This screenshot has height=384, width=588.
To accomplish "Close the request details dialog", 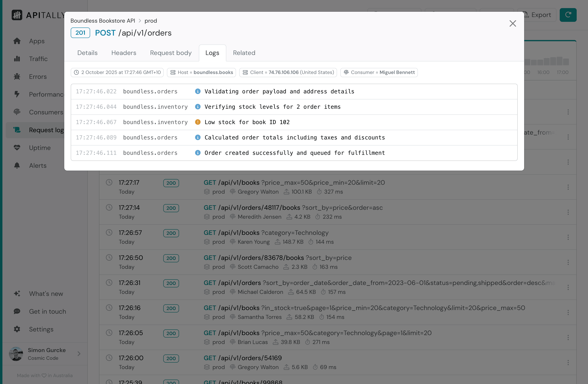I will (513, 23).
